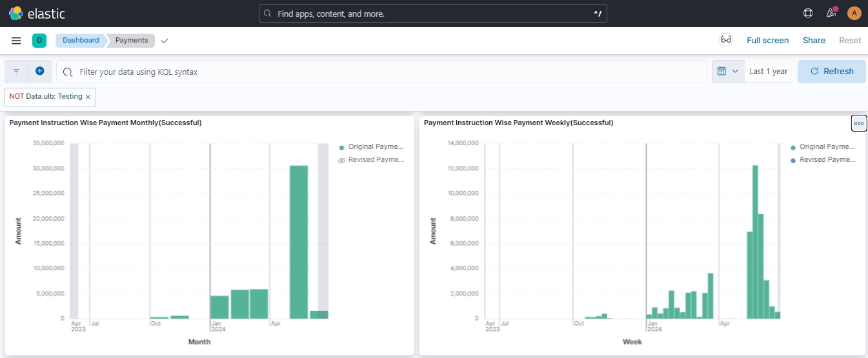
Task: Click the green D space selector
Action: click(x=39, y=41)
